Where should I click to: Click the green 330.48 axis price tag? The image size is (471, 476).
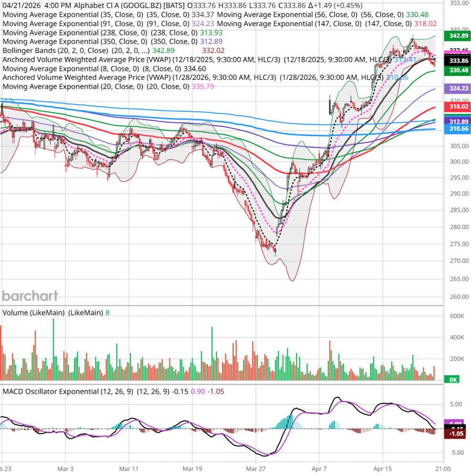click(457, 70)
